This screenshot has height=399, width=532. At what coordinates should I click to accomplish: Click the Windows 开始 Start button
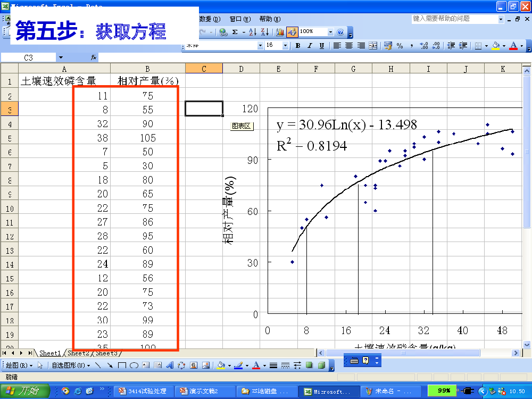click(25, 391)
